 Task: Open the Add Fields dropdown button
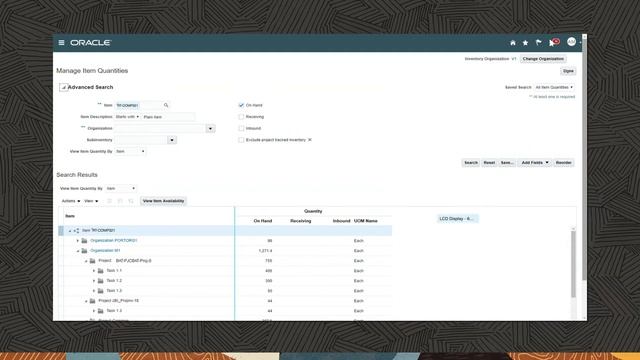point(535,162)
